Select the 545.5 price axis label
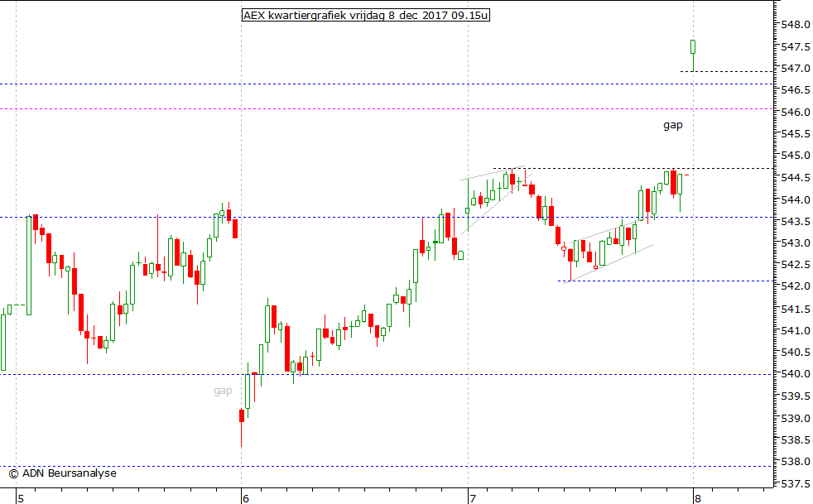This screenshot has width=813, height=504. 796,134
